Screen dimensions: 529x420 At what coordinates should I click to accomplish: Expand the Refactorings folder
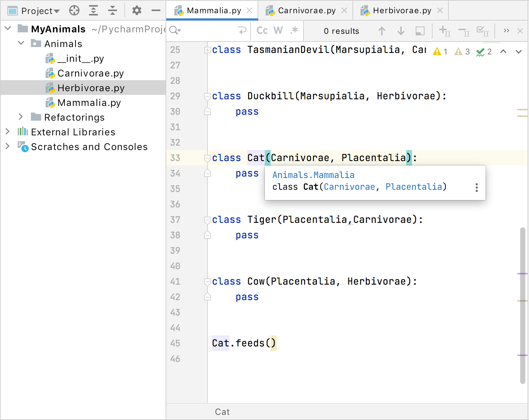coord(21,117)
